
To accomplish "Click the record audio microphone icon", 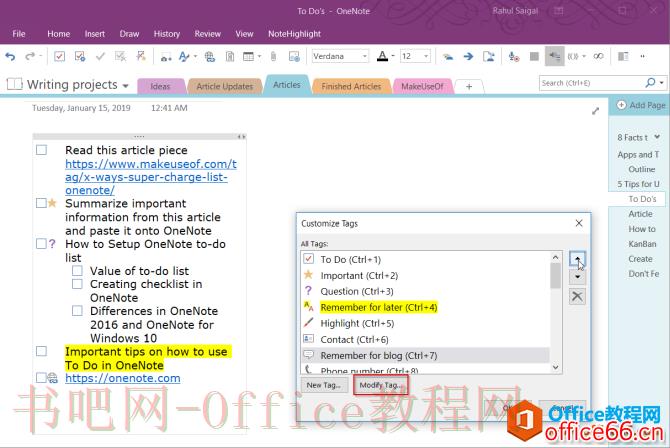I will click(x=513, y=56).
